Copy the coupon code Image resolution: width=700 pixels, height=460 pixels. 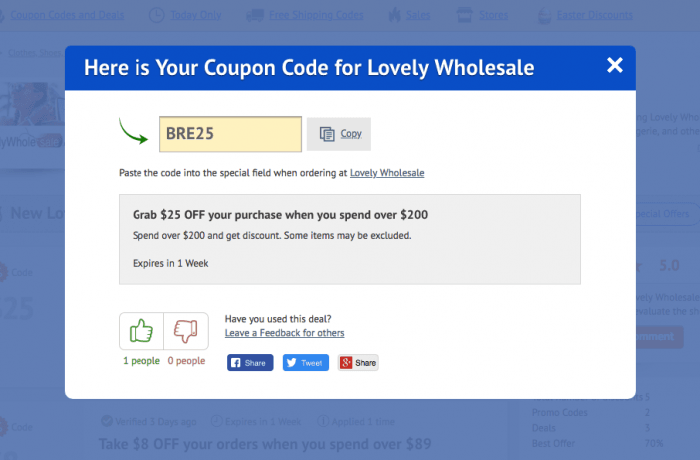pos(340,134)
